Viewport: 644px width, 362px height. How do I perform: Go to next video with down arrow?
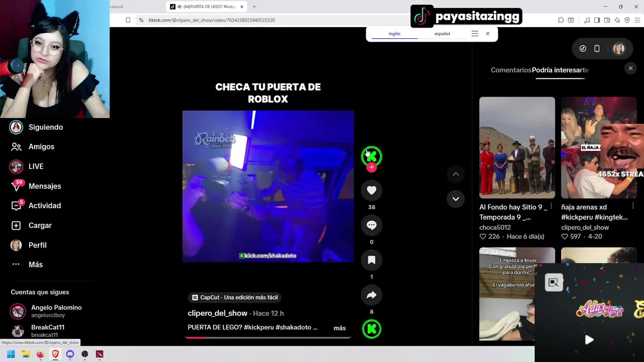455,199
